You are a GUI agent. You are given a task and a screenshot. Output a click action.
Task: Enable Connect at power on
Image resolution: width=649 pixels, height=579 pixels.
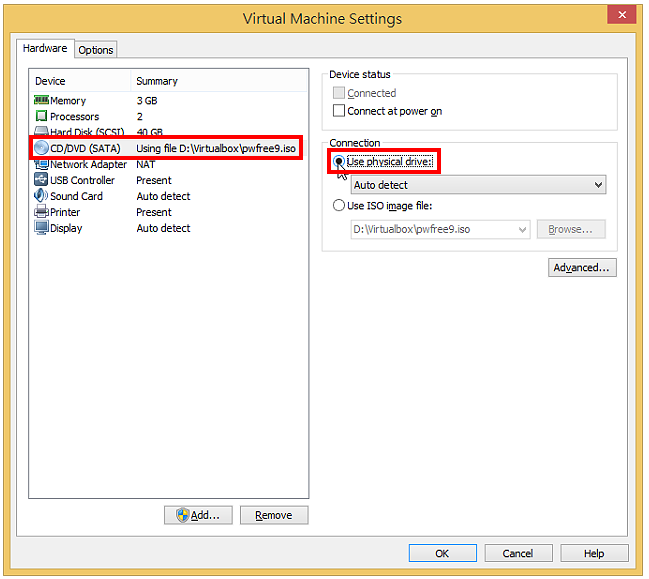[x=340, y=111]
